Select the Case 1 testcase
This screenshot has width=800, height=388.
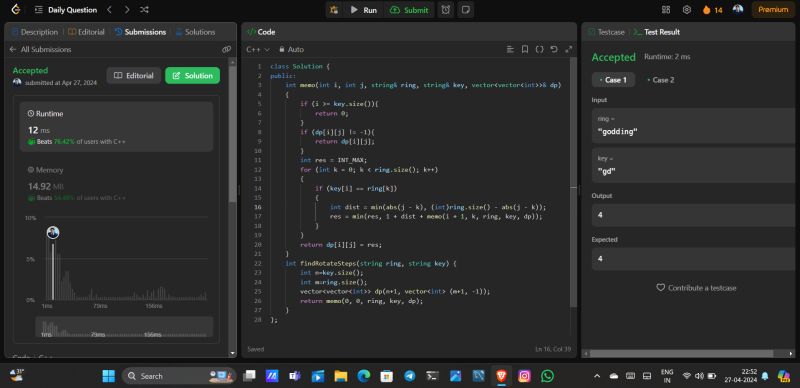(613, 80)
